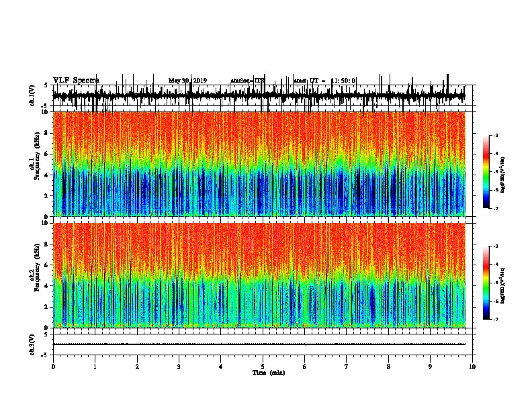Screen dimensions: 532x411
Task: Click the ch.1 frequency axis tick label 0
Action: point(47,217)
